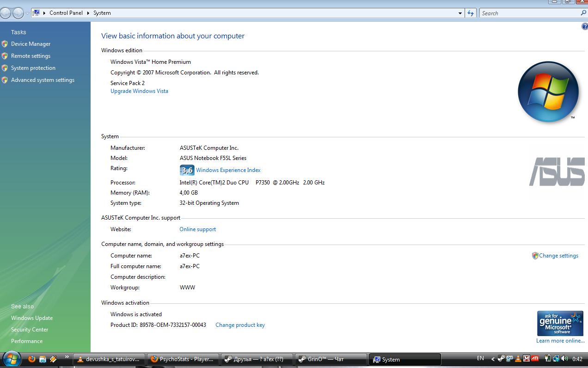Expand the arrow after the Control Panel breadcrumb
This screenshot has width=588, height=368.
pyautogui.click(x=88, y=13)
